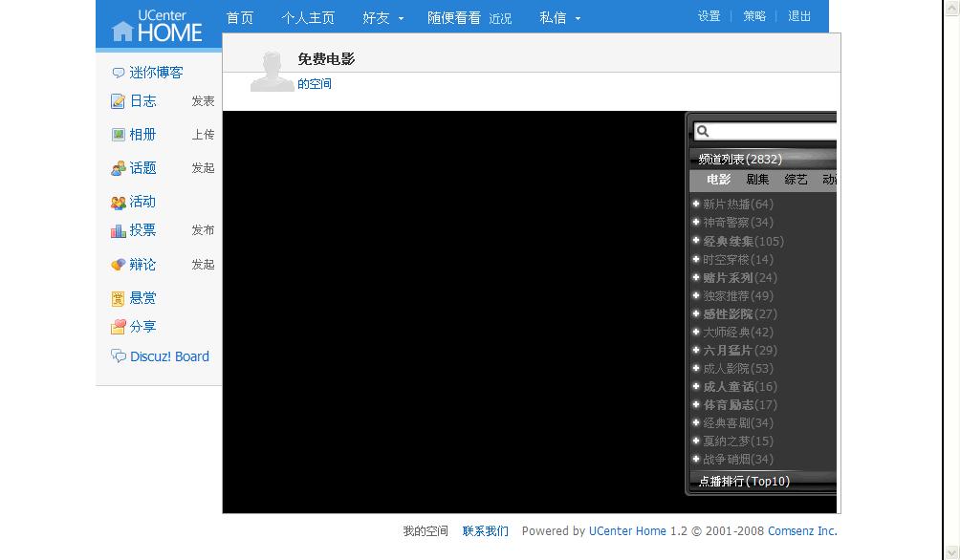The width and height of the screenshot is (960, 560).
Task: Expand the 独家推荐(49) category
Action: [695, 295]
